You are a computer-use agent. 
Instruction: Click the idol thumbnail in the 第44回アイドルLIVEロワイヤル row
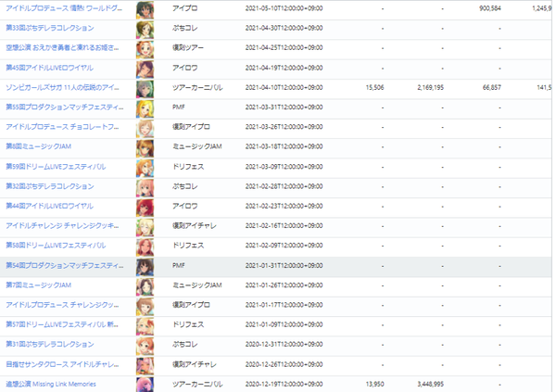click(145, 208)
